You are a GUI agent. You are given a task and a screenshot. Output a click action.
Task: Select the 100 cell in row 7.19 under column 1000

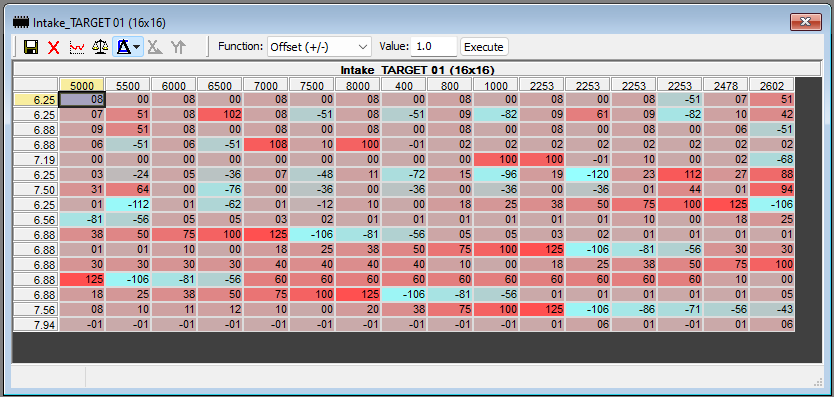tap(496, 159)
